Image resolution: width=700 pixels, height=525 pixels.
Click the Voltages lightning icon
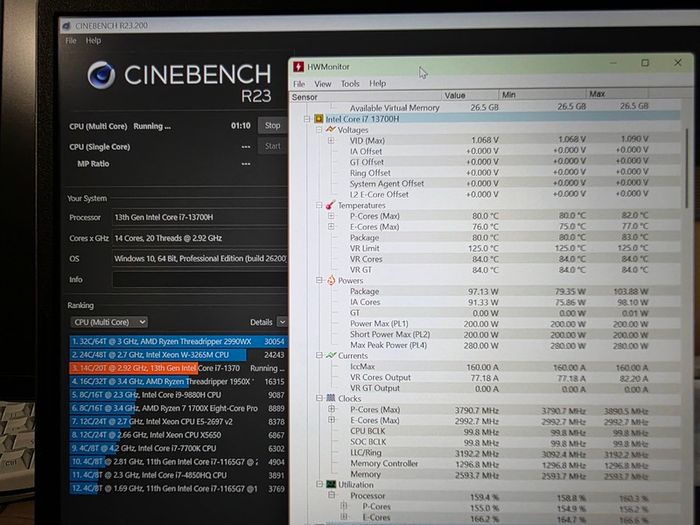click(330, 129)
